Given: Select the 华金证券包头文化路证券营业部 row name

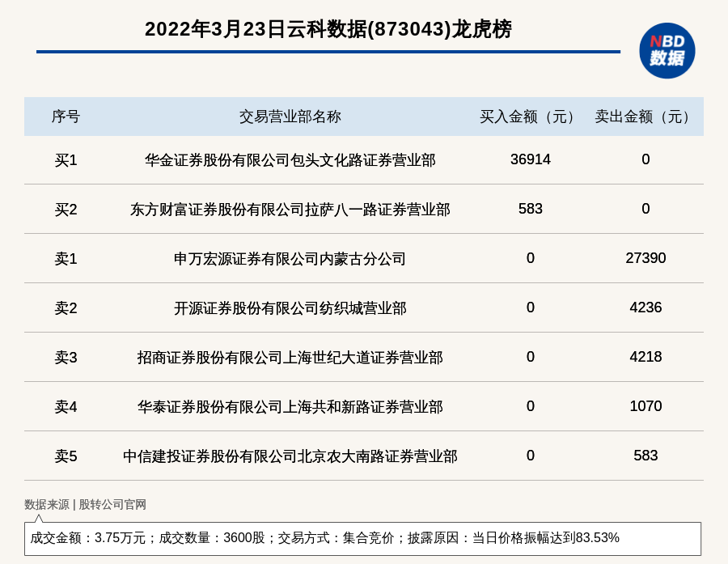Looking at the screenshot, I should pyautogui.click(x=290, y=160).
